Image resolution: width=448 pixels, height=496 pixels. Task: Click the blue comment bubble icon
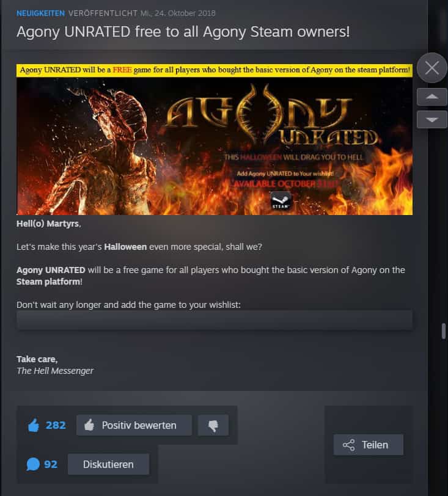[x=33, y=464]
